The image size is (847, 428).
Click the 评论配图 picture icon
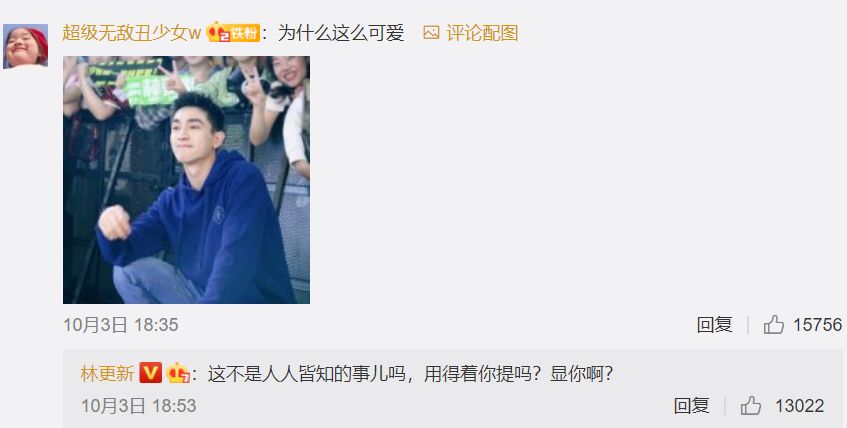coord(431,33)
